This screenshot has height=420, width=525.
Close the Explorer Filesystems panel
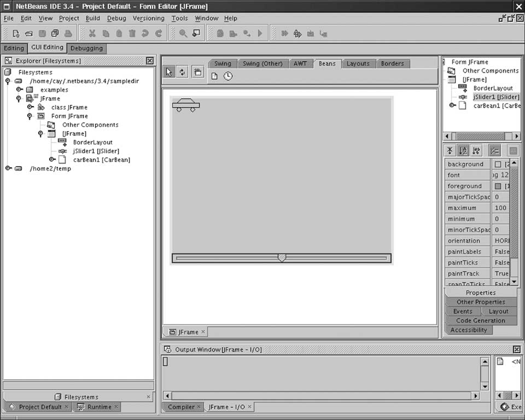tap(150, 61)
